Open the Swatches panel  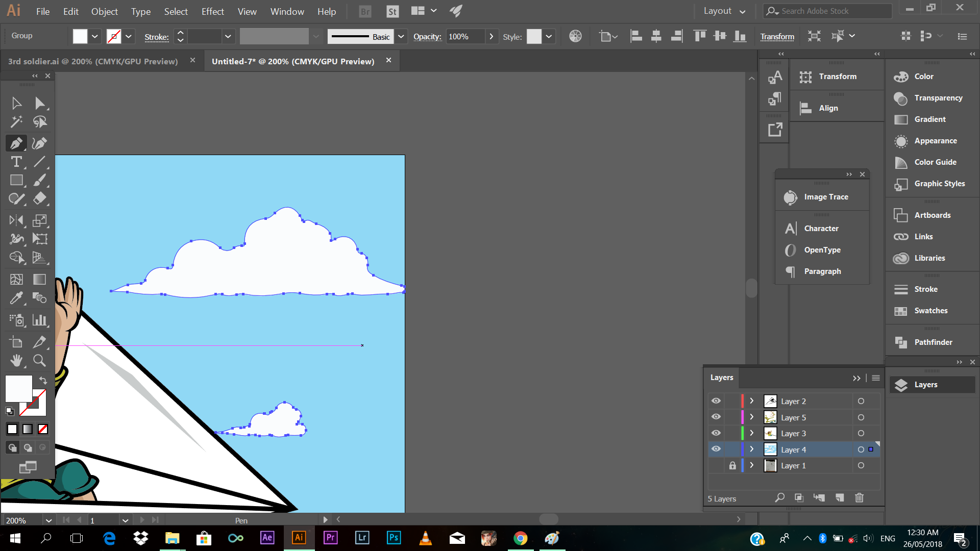[930, 311]
